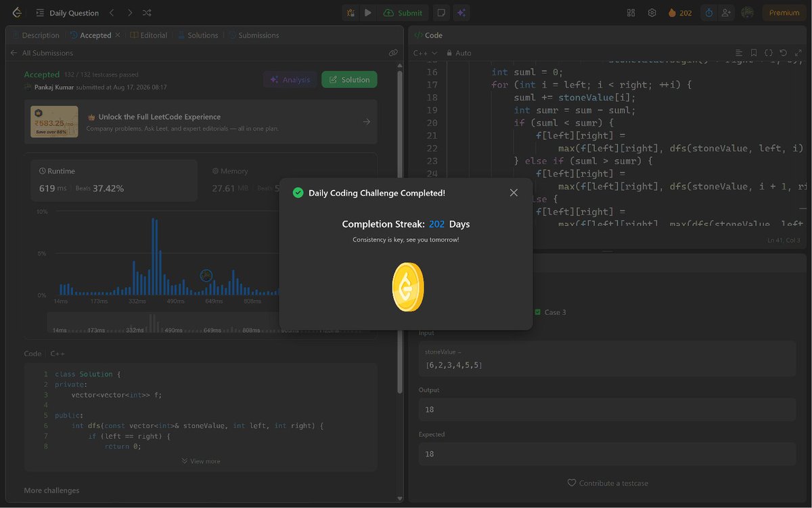This screenshot has width=812, height=508.
Task: Open settings gear icon
Action: pyautogui.click(x=652, y=13)
